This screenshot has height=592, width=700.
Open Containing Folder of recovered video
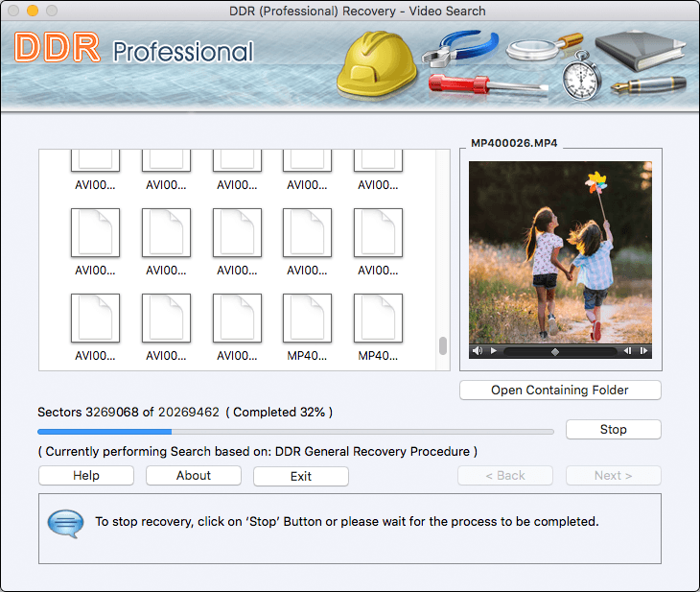(560, 391)
